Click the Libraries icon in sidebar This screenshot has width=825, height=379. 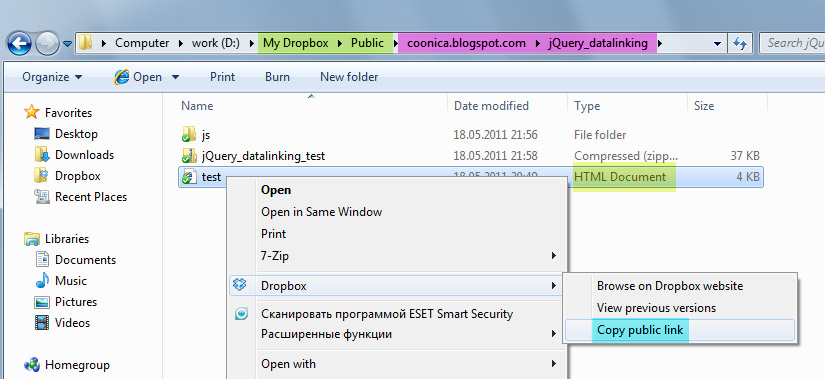[32, 238]
